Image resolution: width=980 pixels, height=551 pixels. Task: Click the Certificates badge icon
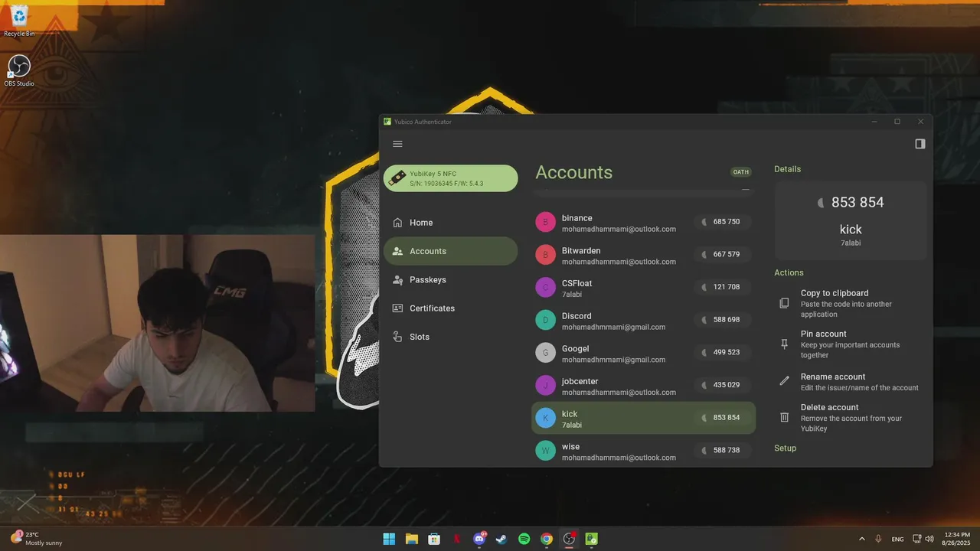tap(397, 308)
